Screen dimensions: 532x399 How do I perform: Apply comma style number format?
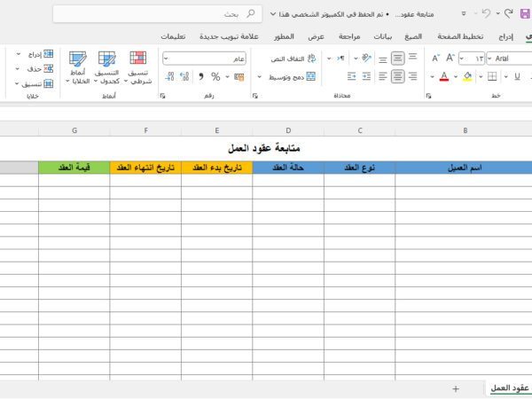coord(201,76)
